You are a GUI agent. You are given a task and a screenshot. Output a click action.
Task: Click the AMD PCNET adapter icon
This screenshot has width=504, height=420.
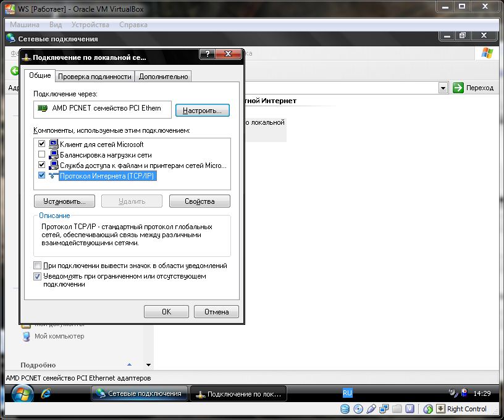(43, 108)
